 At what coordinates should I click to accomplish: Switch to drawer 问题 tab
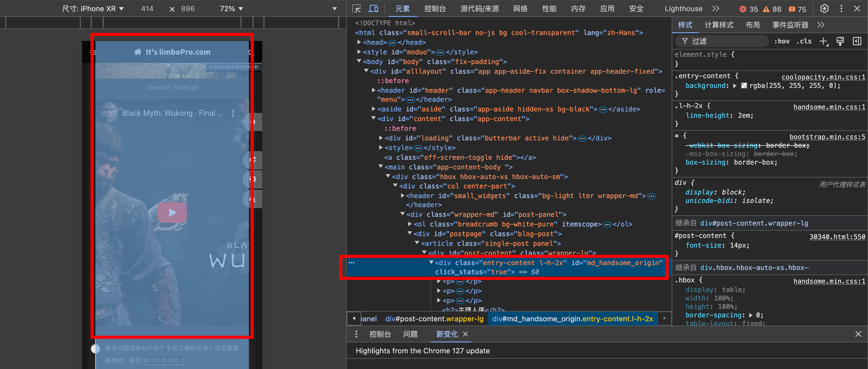(410, 334)
